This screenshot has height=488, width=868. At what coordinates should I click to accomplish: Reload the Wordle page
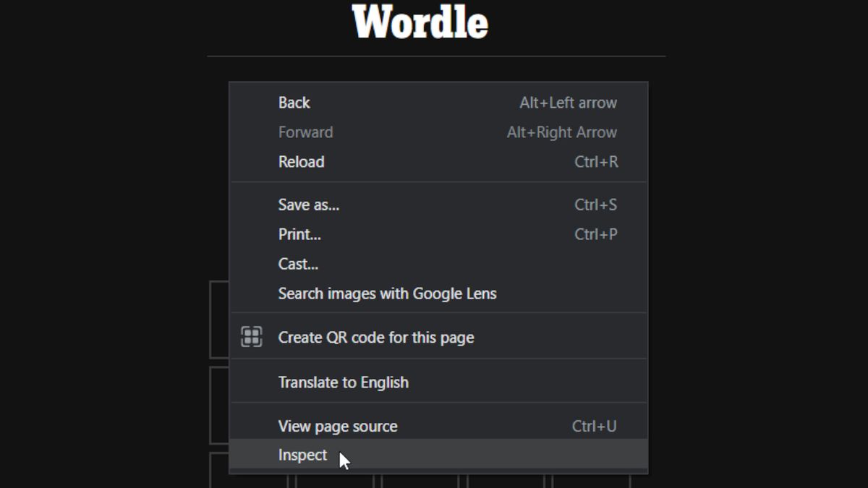click(x=301, y=162)
